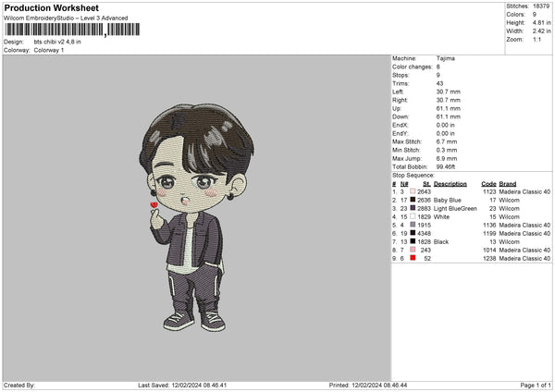
Task: Click the white swatch in row 4
Action: (413, 216)
